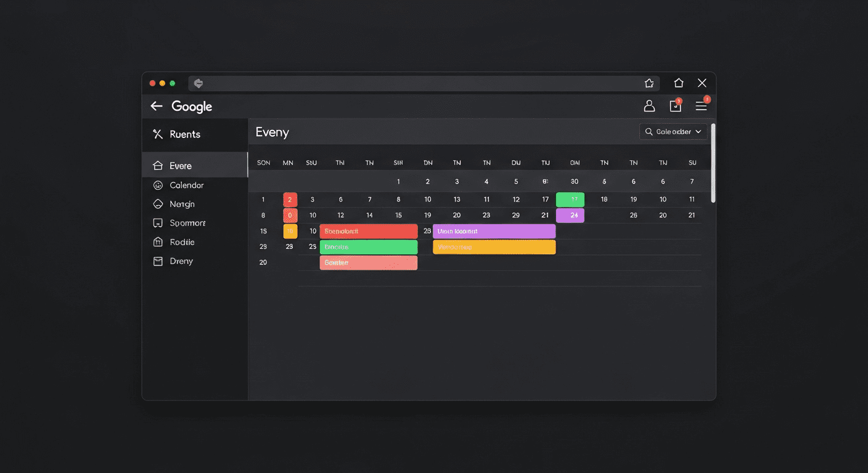Click the red Sbemolondt event bar

pyautogui.click(x=369, y=231)
